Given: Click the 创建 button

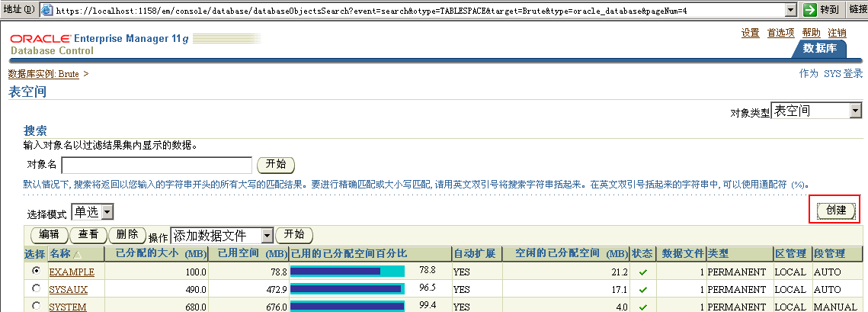Looking at the screenshot, I should (x=836, y=211).
